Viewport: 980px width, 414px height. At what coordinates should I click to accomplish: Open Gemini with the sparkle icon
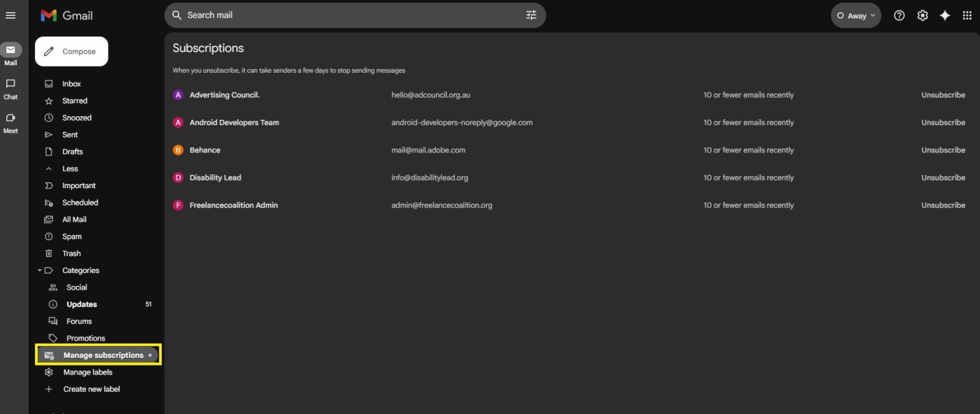pyautogui.click(x=945, y=15)
